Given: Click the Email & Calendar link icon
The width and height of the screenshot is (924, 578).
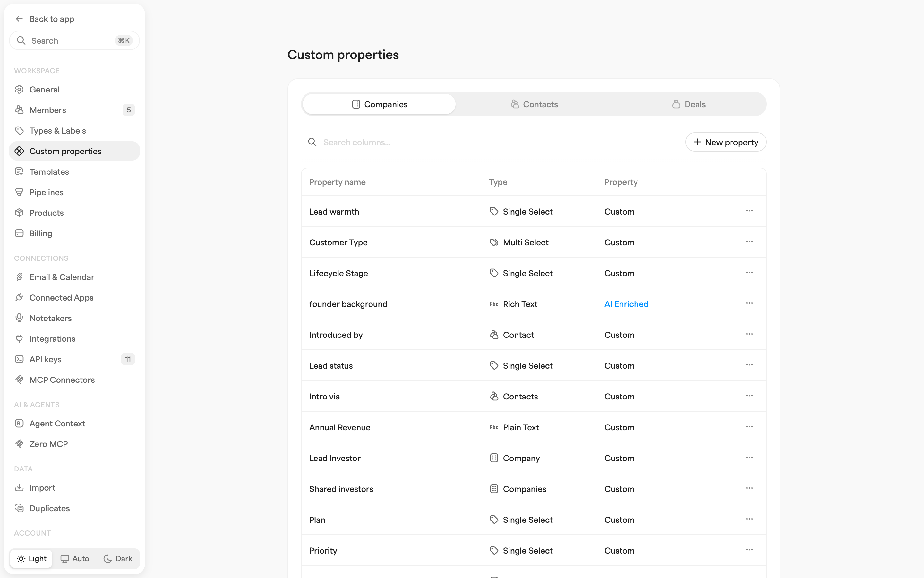Looking at the screenshot, I should pyautogui.click(x=19, y=277).
